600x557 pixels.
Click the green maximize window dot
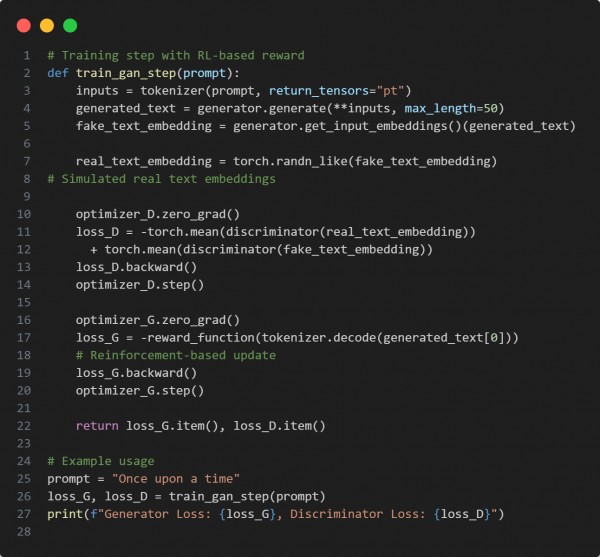click(x=70, y=26)
